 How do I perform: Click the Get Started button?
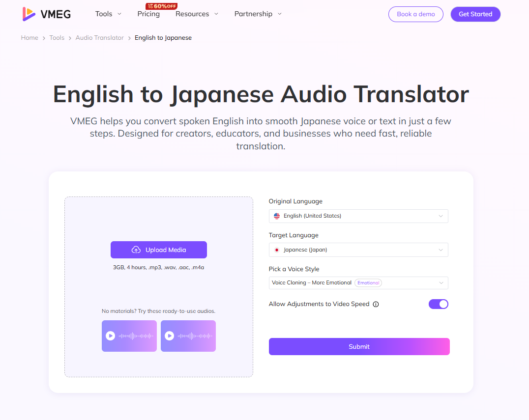[475, 14]
